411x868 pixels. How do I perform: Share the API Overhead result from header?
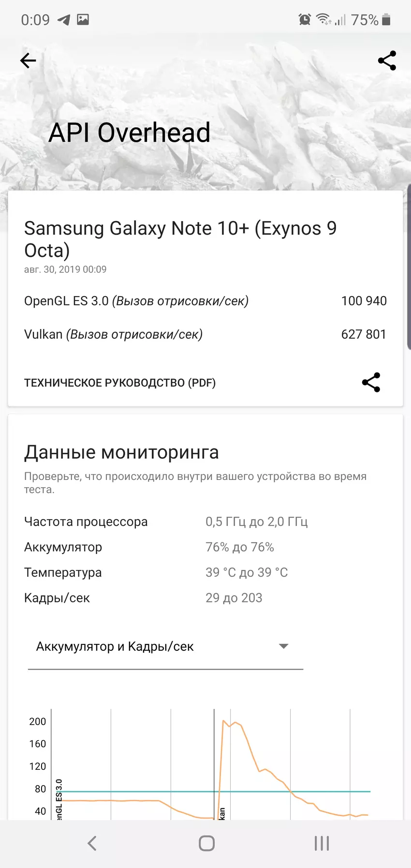pos(387,60)
